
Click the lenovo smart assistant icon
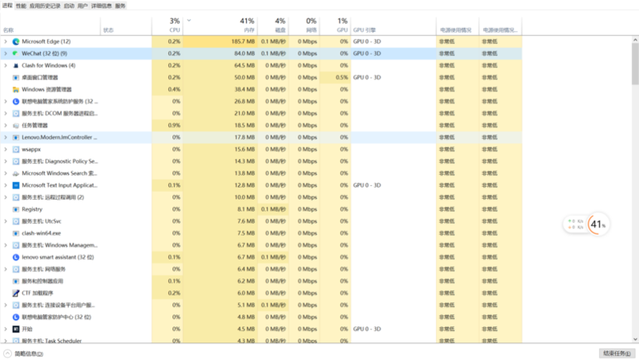point(15,257)
